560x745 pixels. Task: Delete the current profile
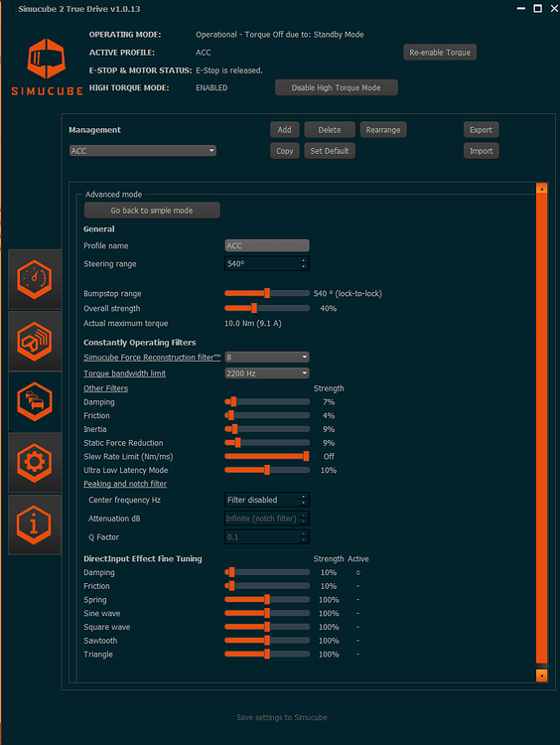(x=330, y=130)
